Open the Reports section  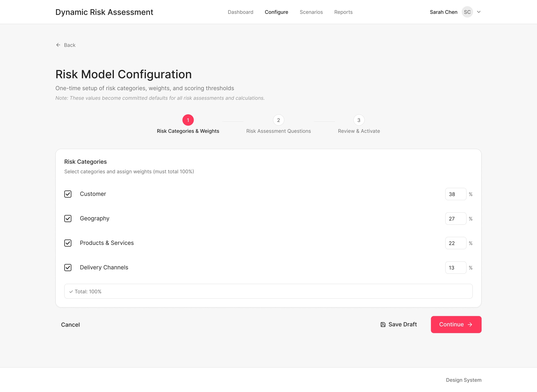[x=343, y=12]
